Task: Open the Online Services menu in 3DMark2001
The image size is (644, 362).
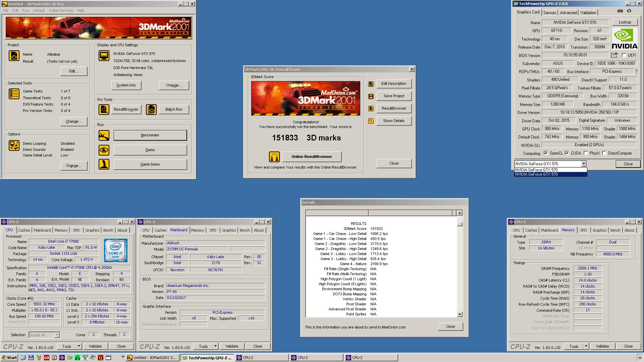Action: [61, 10]
